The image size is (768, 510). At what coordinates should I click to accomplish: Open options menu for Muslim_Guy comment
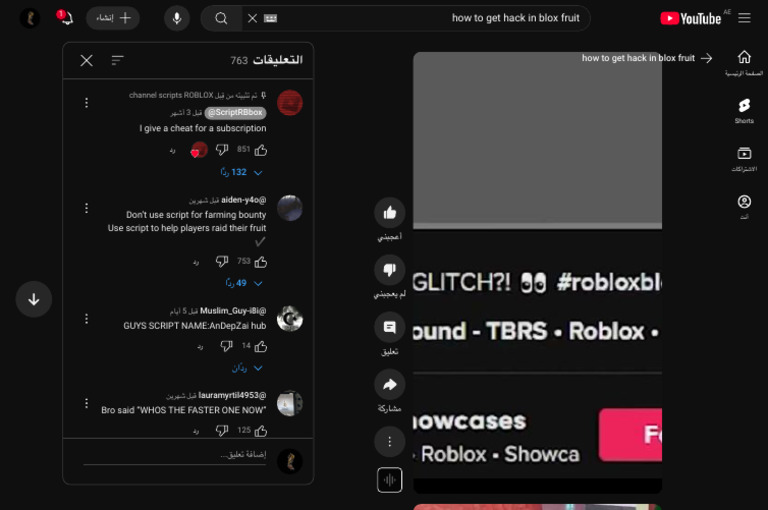coord(86,319)
